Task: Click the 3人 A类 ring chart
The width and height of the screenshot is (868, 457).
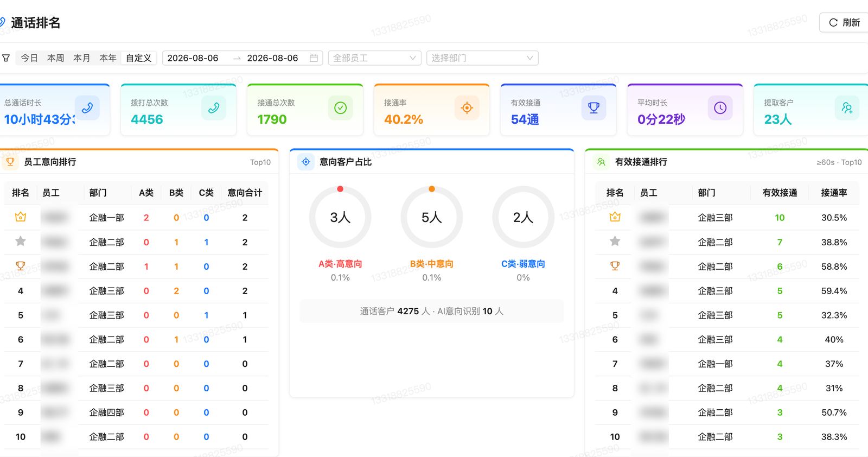Action: coord(340,217)
